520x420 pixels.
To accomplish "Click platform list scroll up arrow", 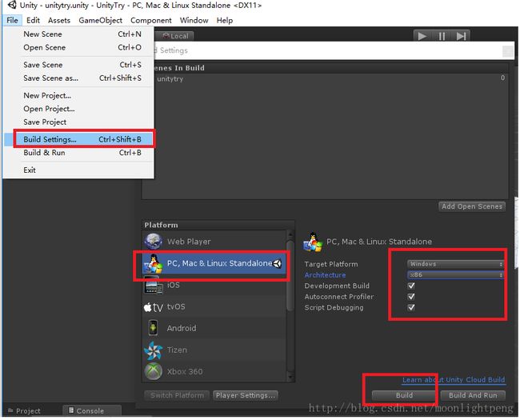I will click(x=290, y=234).
